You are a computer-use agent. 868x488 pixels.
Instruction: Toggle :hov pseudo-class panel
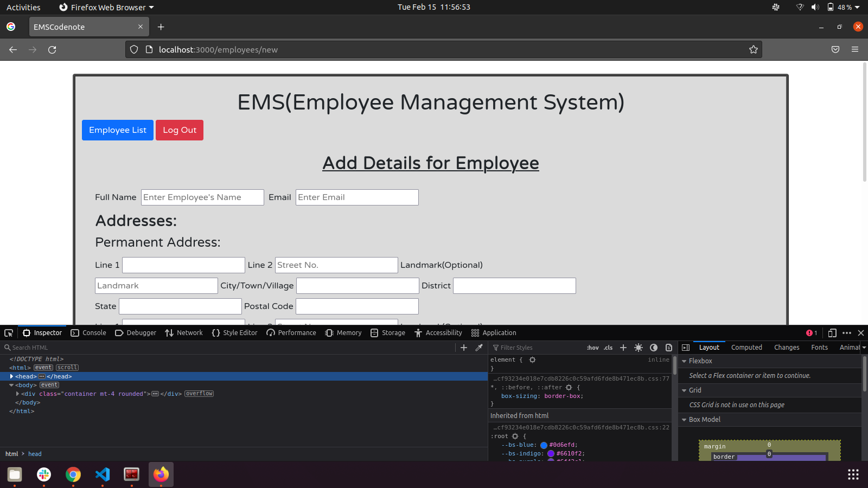click(593, 348)
